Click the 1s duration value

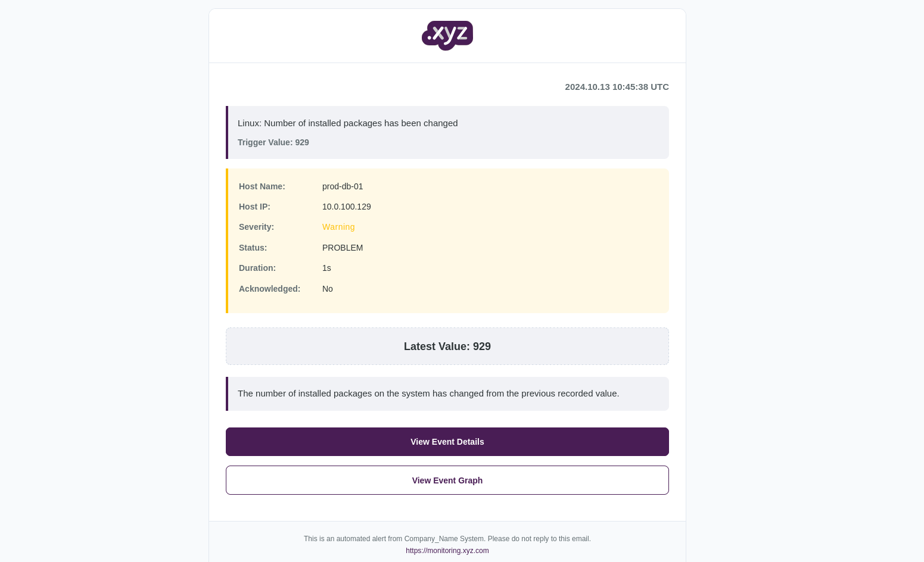click(x=326, y=268)
